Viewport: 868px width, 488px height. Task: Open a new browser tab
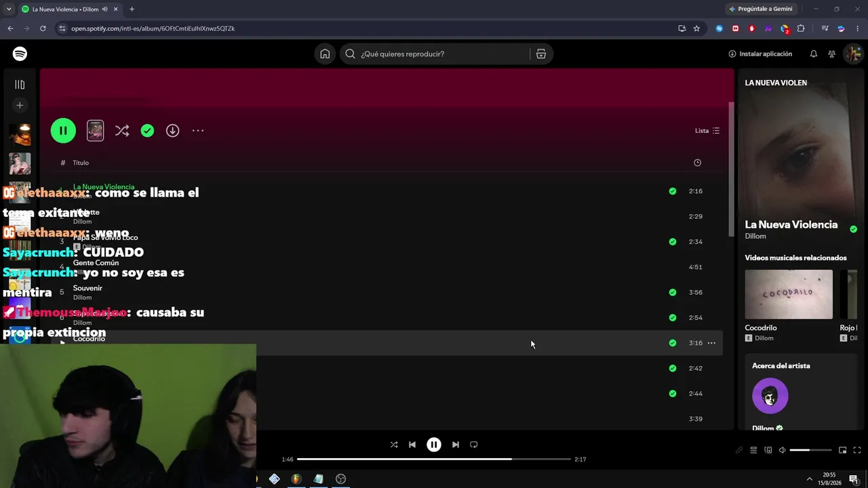coord(132,9)
